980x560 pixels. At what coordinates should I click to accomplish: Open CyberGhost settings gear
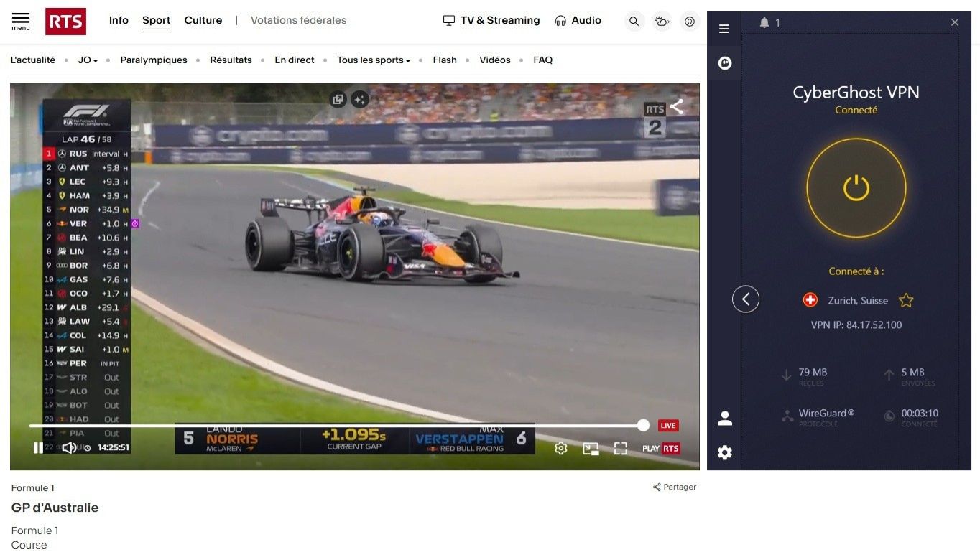pyautogui.click(x=724, y=452)
